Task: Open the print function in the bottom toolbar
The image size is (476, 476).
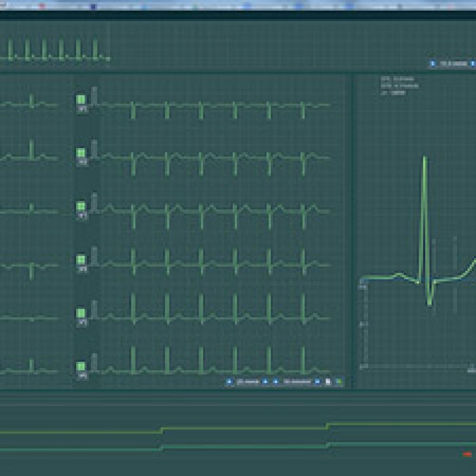Action: [x=327, y=382]
